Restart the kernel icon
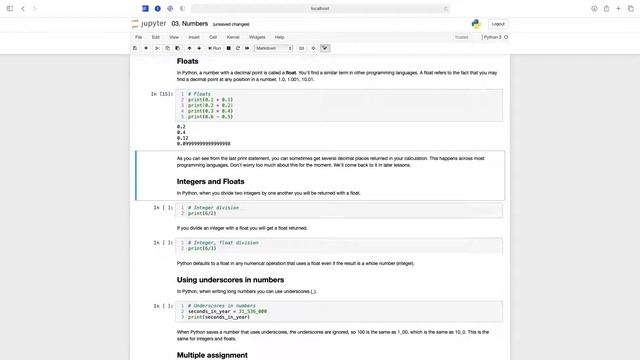The width and height of the screenshot is (640, 360). [x=238, y=48]
